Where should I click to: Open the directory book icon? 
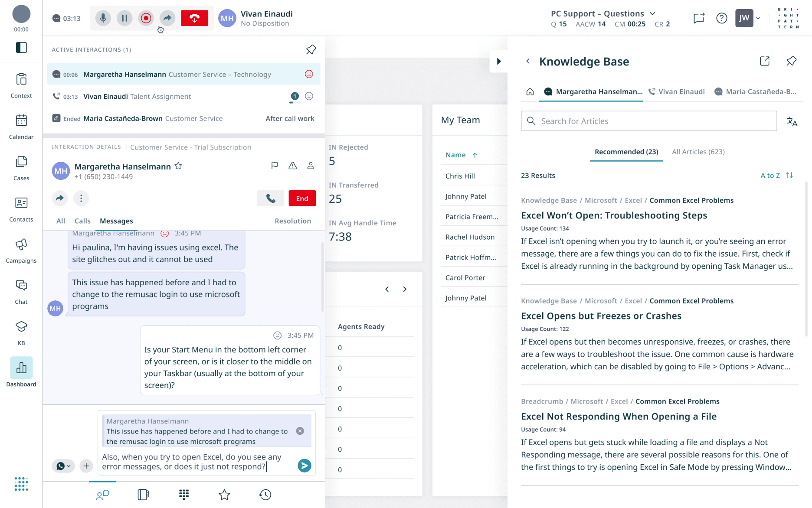[143, 495]
